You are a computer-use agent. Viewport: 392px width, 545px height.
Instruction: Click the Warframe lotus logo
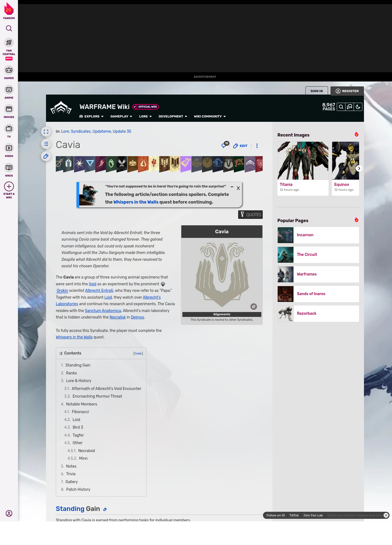click(61, 107)
